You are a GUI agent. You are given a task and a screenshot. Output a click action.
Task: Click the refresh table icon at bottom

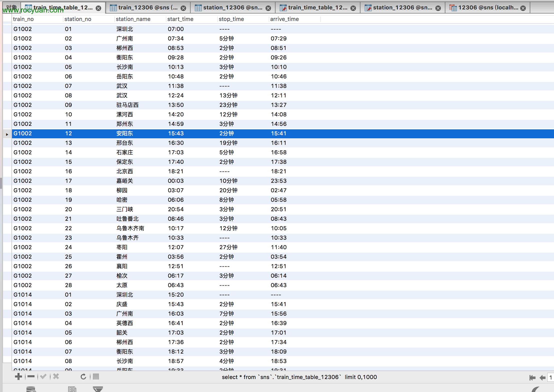click(x=84, y=377)
